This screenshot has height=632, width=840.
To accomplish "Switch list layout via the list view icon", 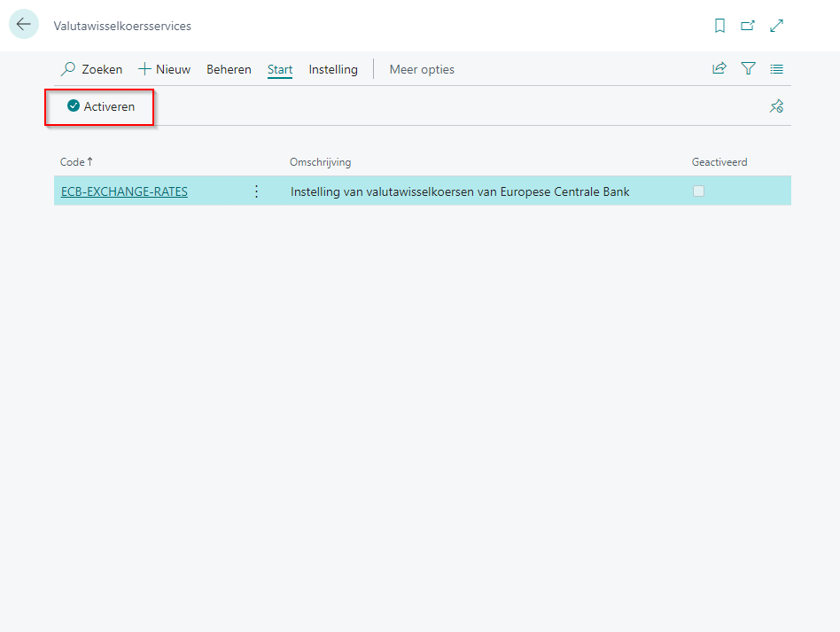I will pos(776,68).
